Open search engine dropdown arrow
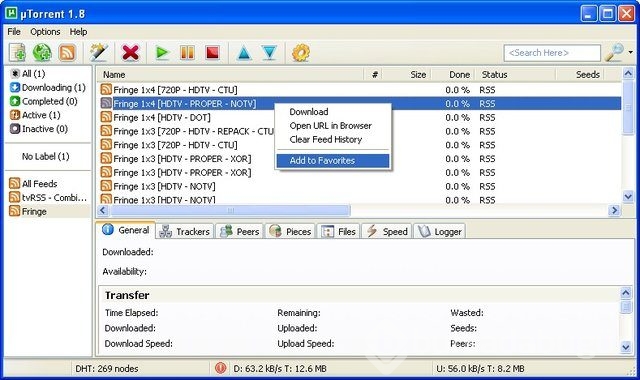The image size is (640, 380). (x=631, y=53)
